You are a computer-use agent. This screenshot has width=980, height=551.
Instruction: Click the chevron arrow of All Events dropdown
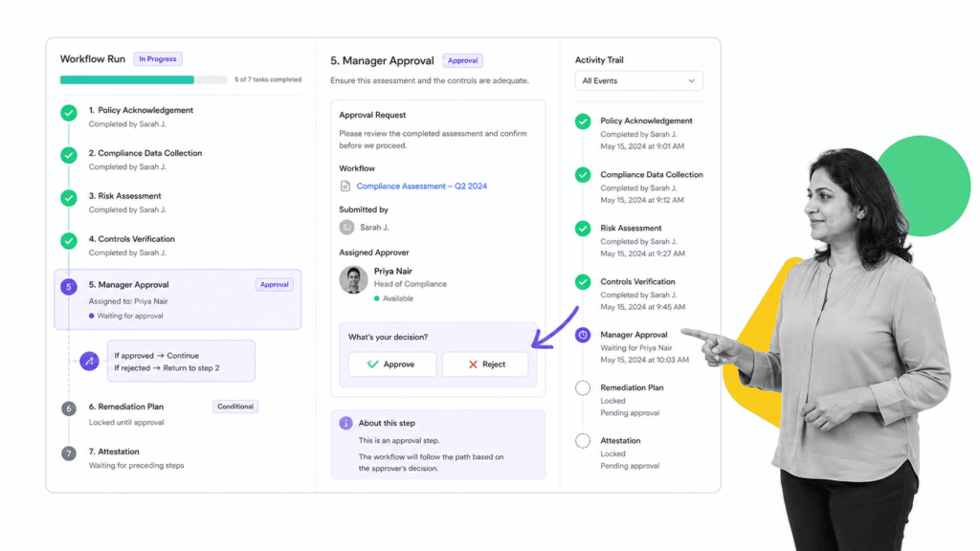691,80
